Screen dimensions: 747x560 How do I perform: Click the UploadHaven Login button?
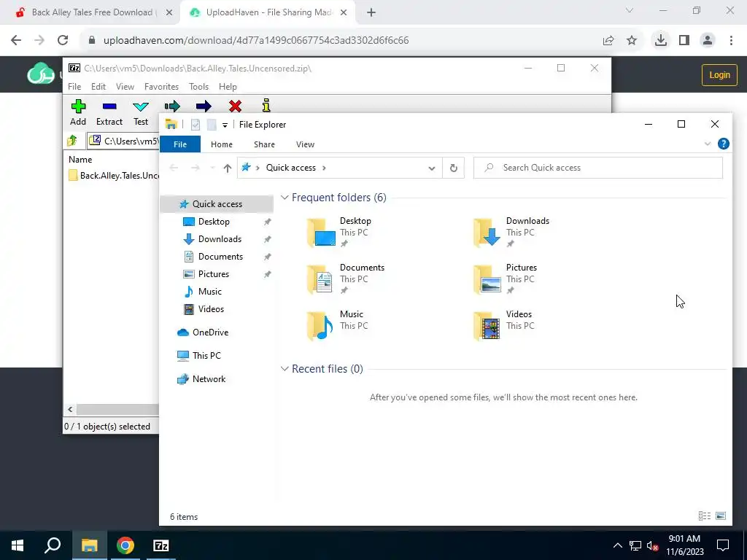pyautogui.click(x=719, y=75)
